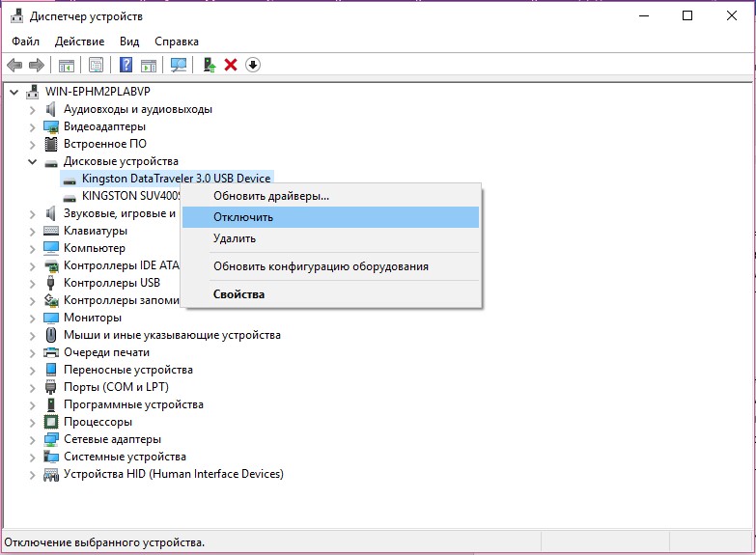Image resolution: width=756 pixels, height=555 pixels.
Task: Click the Встроенное ПО firmware chip icon
Action: click(50, 144)
